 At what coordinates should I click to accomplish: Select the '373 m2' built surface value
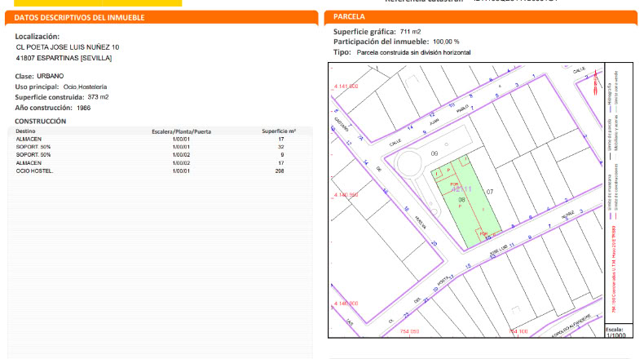(98, 97)
